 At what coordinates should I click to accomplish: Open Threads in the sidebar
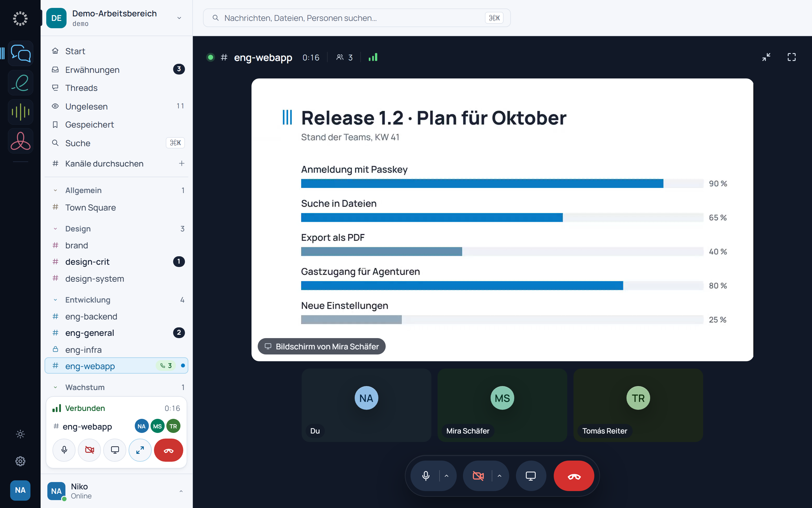pyautogui.click(x=116, y=88)
